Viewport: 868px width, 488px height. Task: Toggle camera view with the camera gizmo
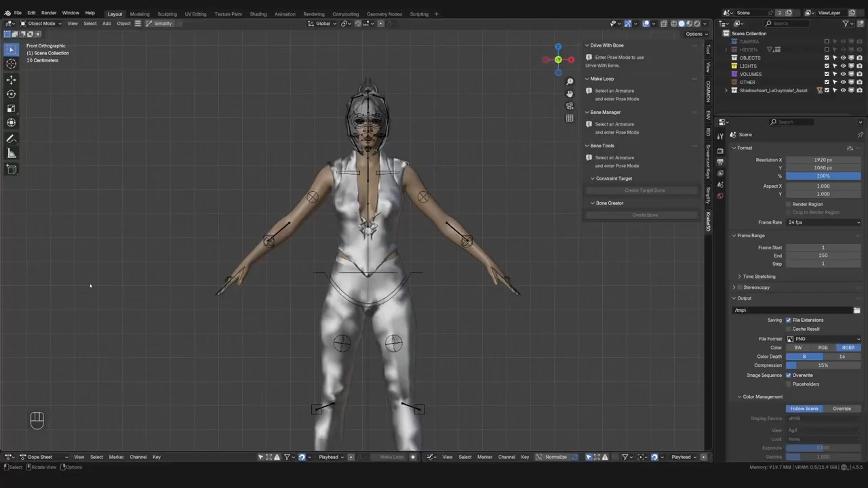[570, 106]
